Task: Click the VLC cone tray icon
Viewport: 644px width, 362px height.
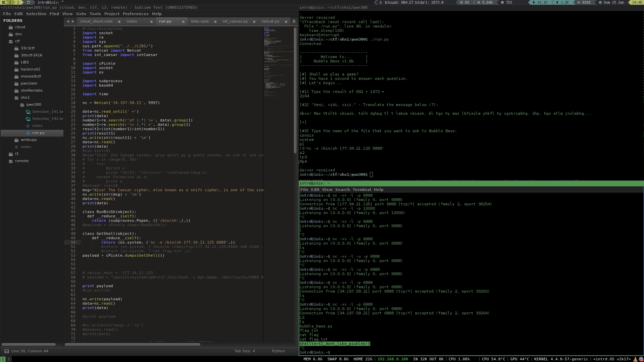Action: (x=635, y=359)
